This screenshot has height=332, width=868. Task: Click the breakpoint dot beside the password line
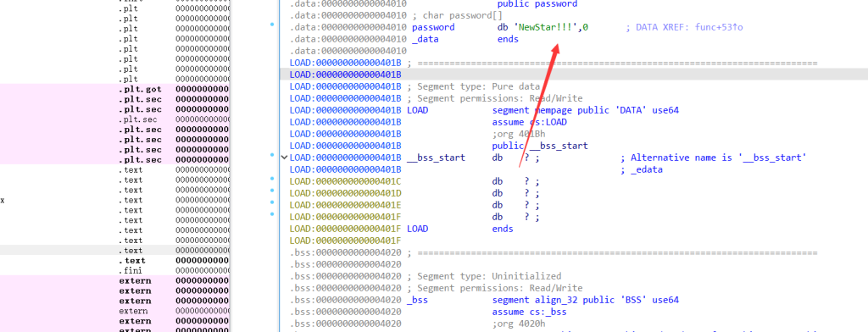[272, 25]
